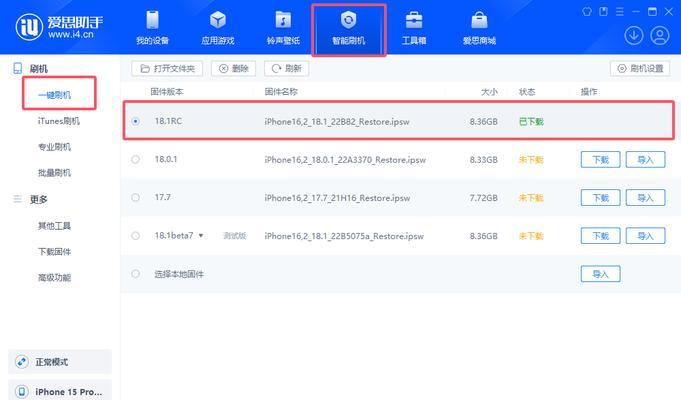Viewport: 681px width, 400px height.
Task: Import firmware for the 18.0.1 row
Action: 645,160
